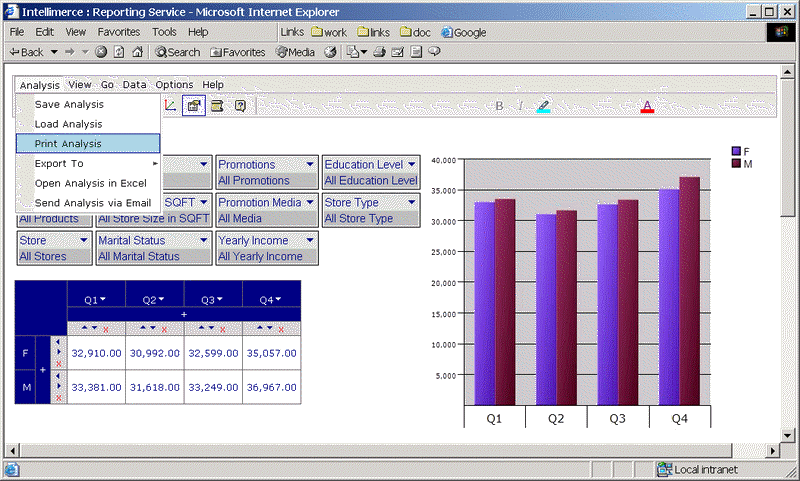
Task: Remove the Q1 column using red x
Action: 106,330
